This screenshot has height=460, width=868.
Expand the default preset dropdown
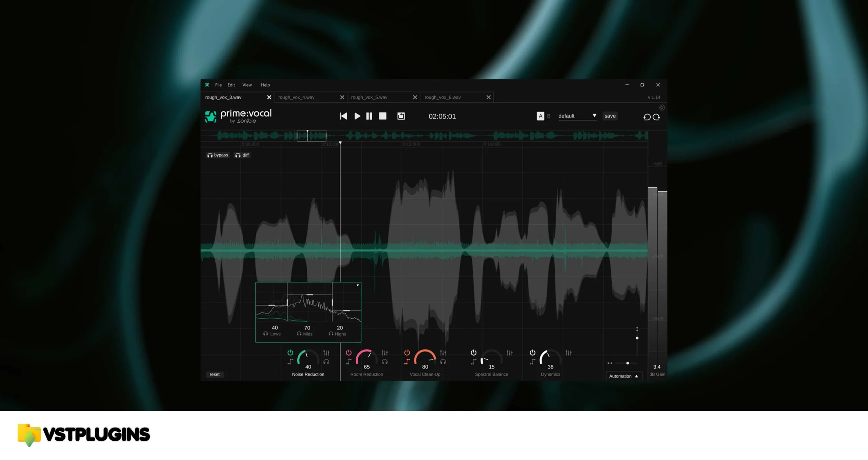click(594, 116)
